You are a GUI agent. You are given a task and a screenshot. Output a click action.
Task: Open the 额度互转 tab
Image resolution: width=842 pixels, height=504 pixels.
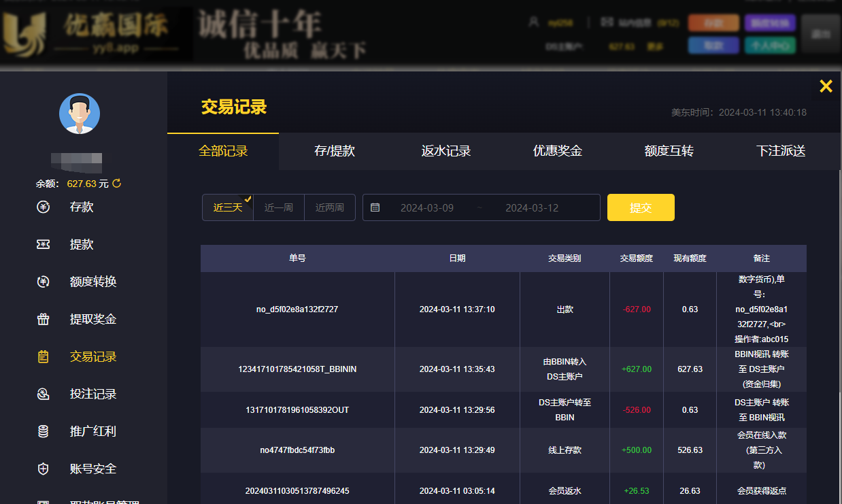pyautogui.click(x=669, y=151)
